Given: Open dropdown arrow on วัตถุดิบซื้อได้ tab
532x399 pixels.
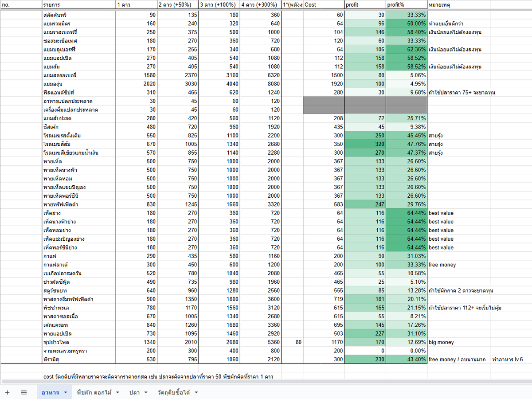Looking at the screenshot, I should [x=196, y=392].
